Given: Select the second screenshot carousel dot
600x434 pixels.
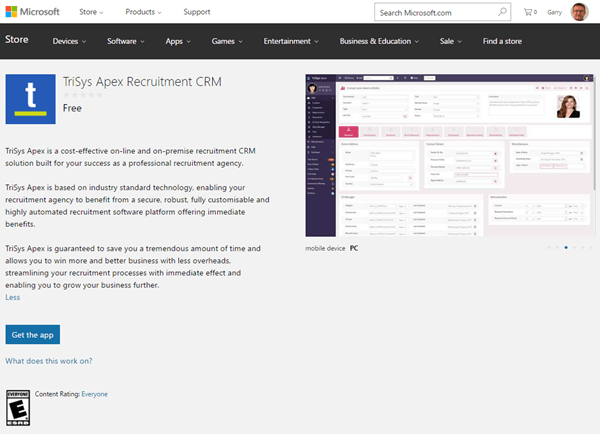Looking at the screenshot, I should point(558,248).
